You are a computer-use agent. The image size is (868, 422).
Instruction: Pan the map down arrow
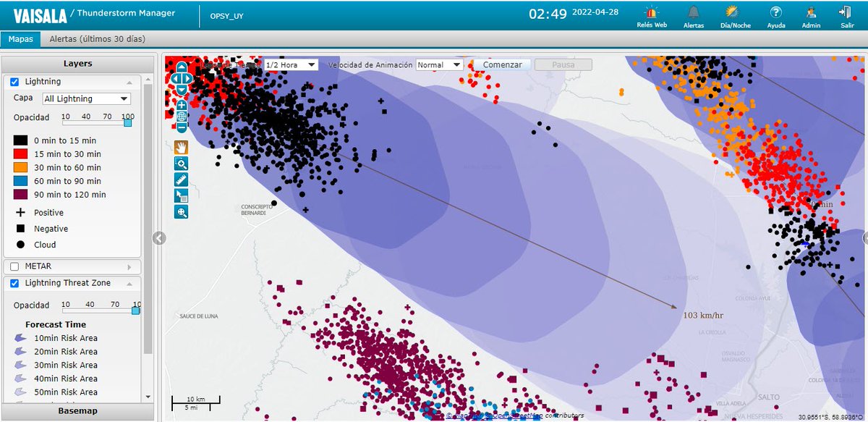[182, 90]
